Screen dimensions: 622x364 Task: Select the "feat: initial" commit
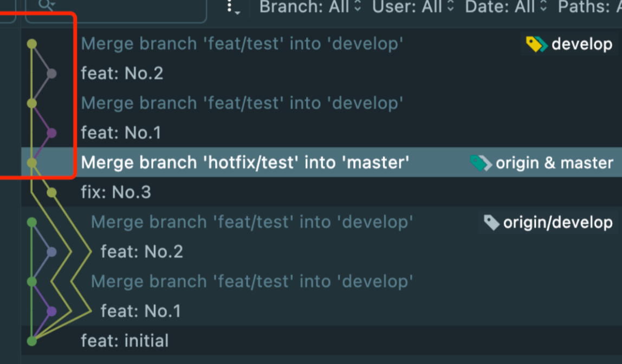point(321,341)
